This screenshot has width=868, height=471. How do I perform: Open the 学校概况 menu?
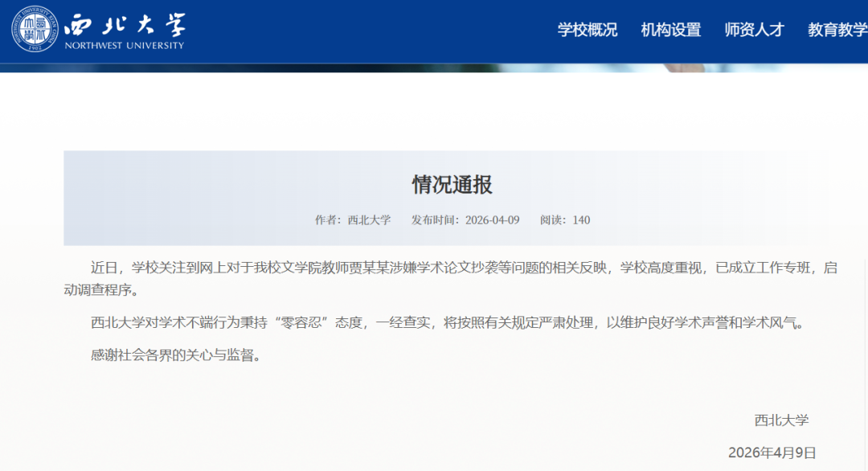(588, 30)
